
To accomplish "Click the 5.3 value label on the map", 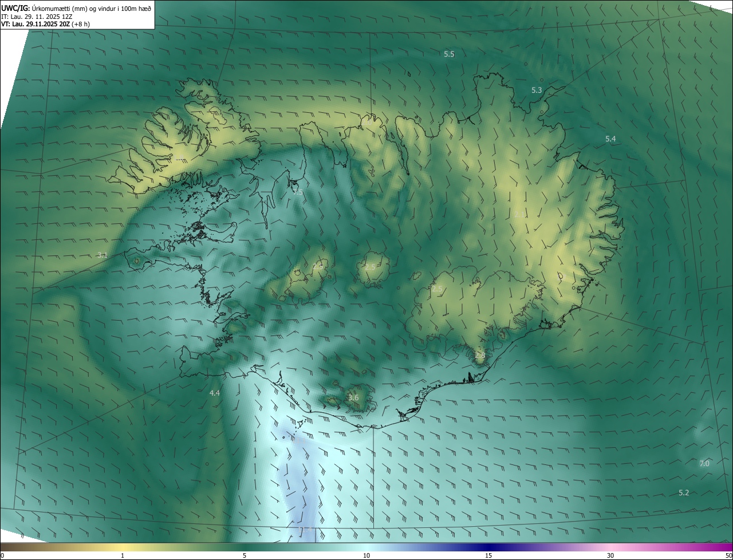I will [537, 90].
